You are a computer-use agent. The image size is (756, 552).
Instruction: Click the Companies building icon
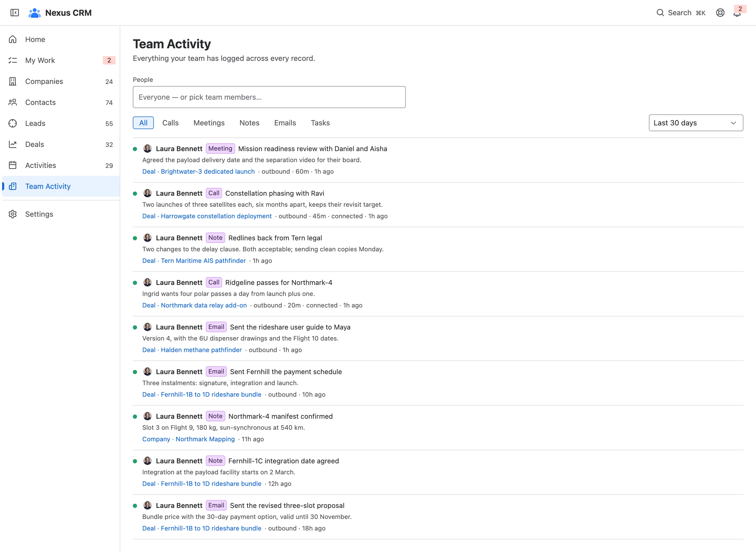click(13, 82)
